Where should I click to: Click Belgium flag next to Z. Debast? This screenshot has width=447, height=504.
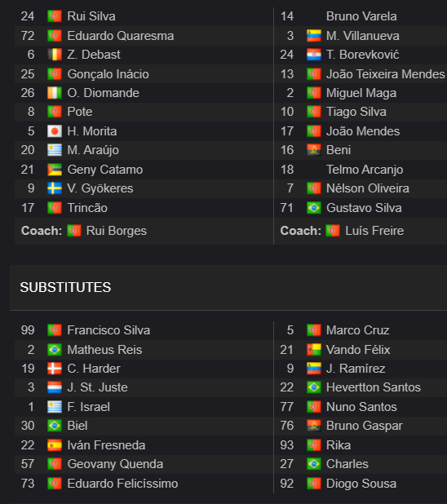coord(55,55)
